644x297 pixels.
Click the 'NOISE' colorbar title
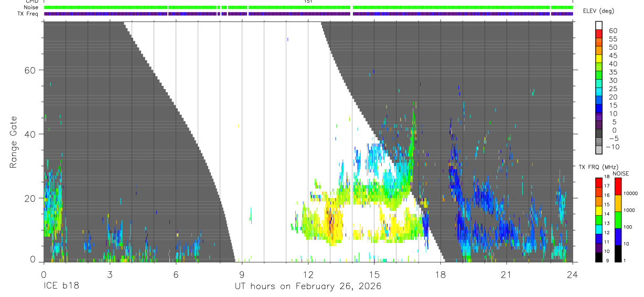621,173
